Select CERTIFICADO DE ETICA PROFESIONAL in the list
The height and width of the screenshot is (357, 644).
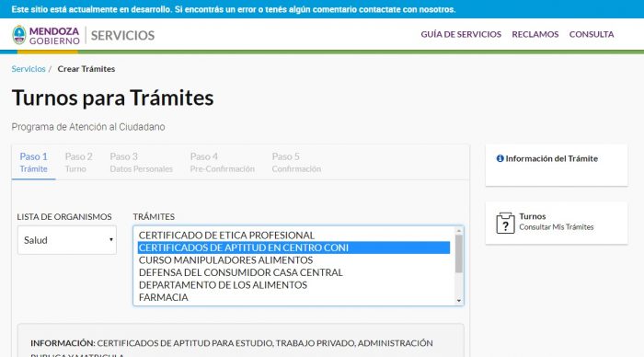click(294, 236)
